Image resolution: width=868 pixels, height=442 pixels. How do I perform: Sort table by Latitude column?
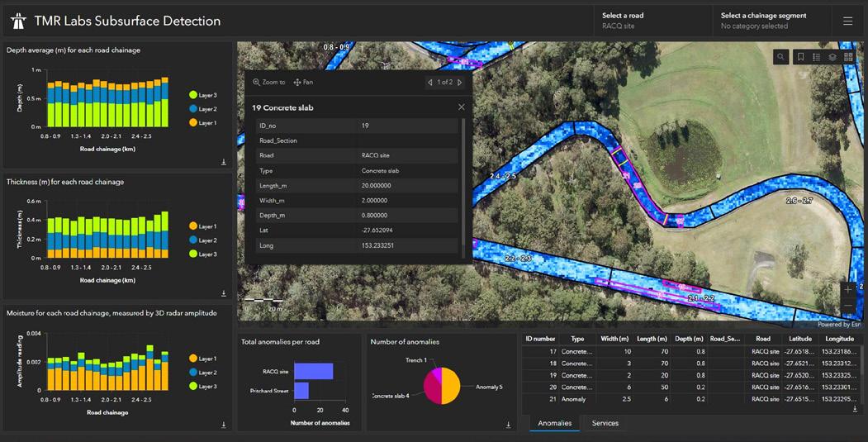pos(800,339)
